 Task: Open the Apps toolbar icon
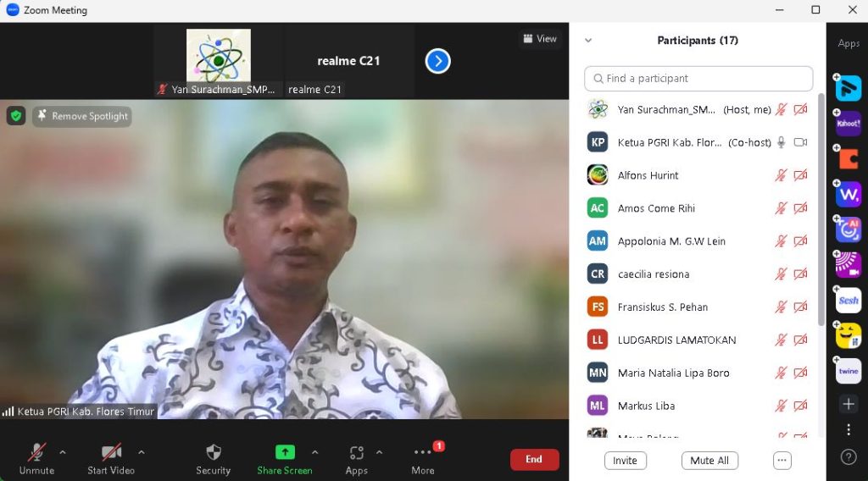[x=356, y=458]
